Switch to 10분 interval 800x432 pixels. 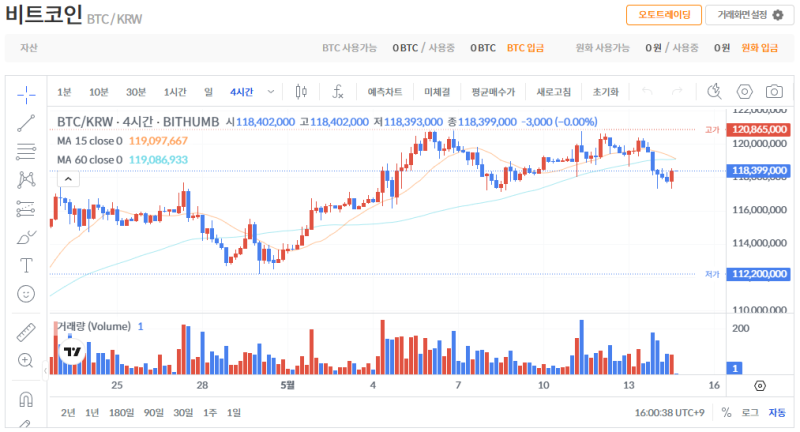(98, 92)
